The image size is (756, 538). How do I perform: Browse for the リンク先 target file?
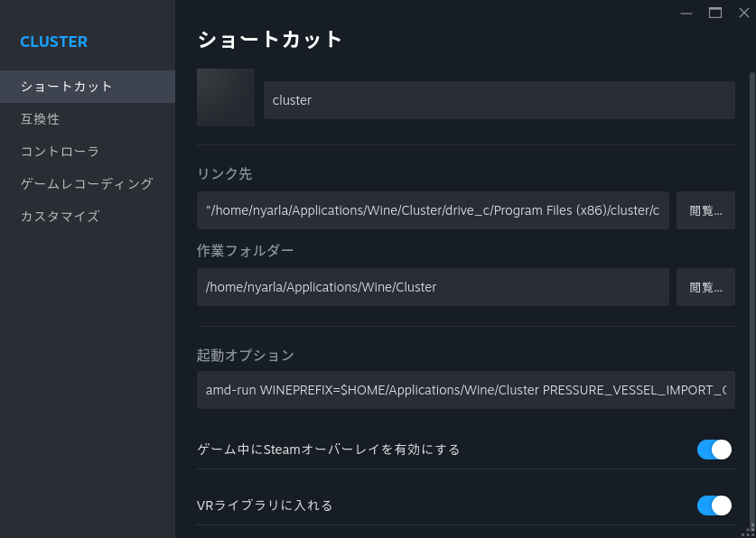coord(705,210)
